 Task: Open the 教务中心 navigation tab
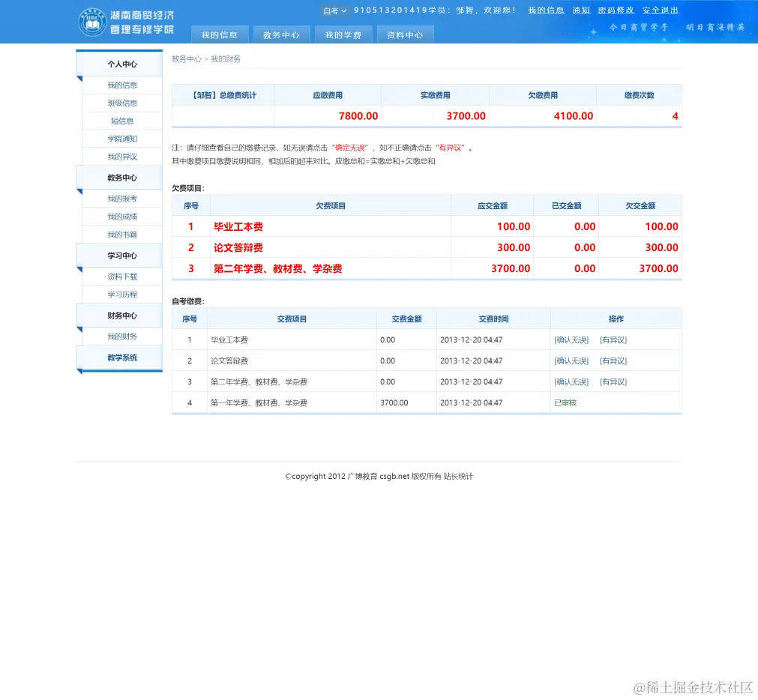281,34
